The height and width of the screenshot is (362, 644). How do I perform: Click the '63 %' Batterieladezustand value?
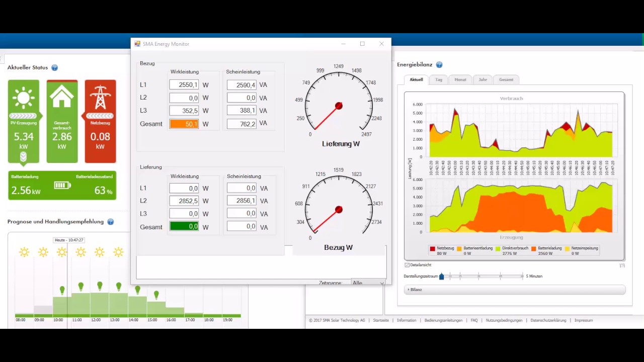103,191
